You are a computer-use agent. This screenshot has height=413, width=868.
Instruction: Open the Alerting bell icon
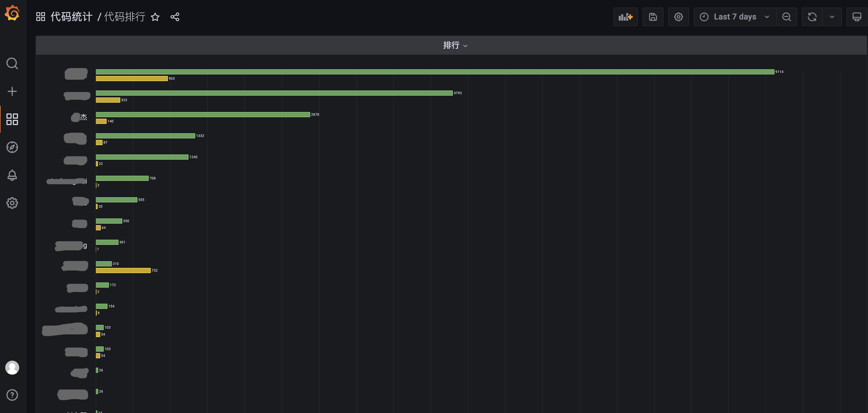click(12, 175)
